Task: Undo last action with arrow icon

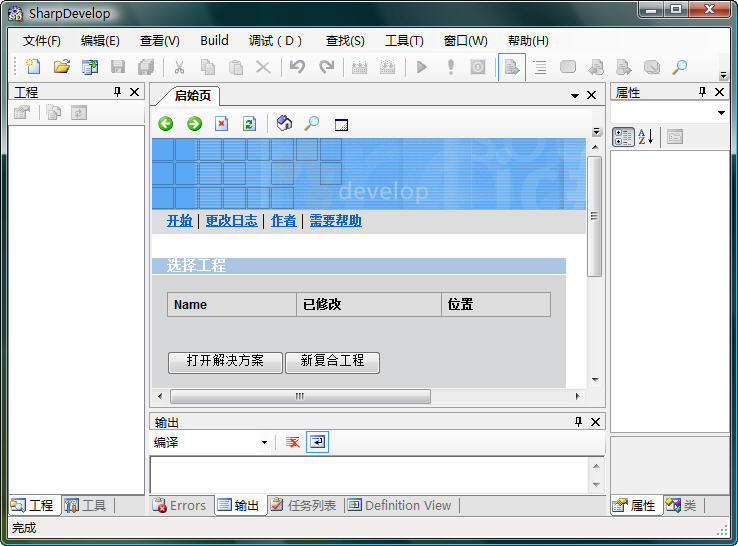Action: pyautogui.click(x=297, y=67)
